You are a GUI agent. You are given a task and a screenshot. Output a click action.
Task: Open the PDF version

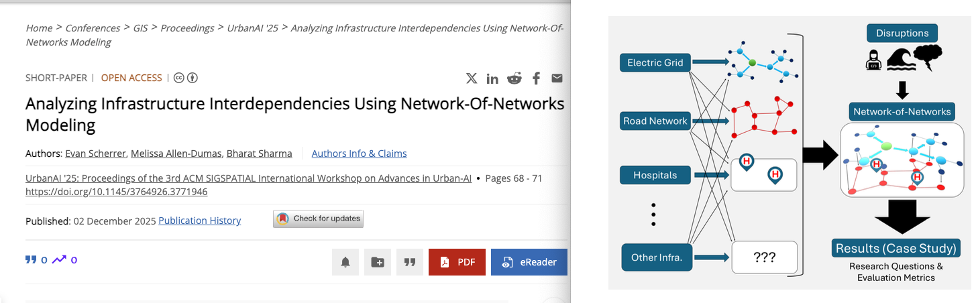[x=457, y=262]
